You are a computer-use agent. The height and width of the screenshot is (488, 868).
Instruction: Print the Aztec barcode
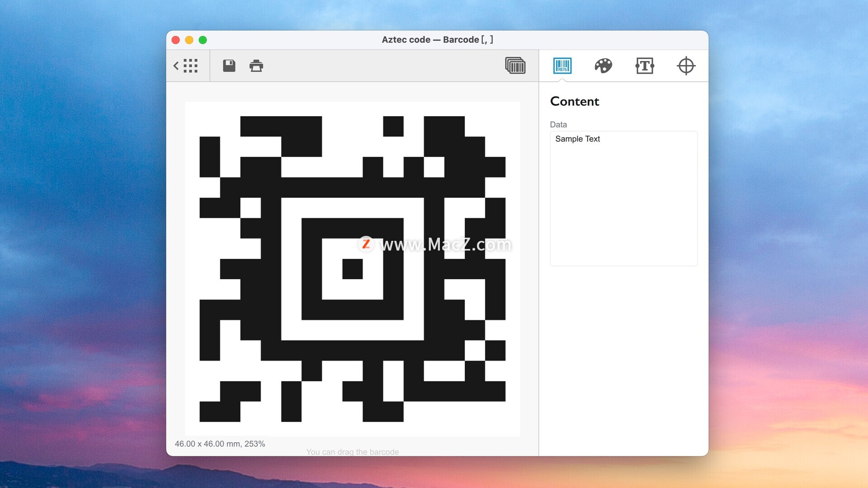(x=256, y=66)
